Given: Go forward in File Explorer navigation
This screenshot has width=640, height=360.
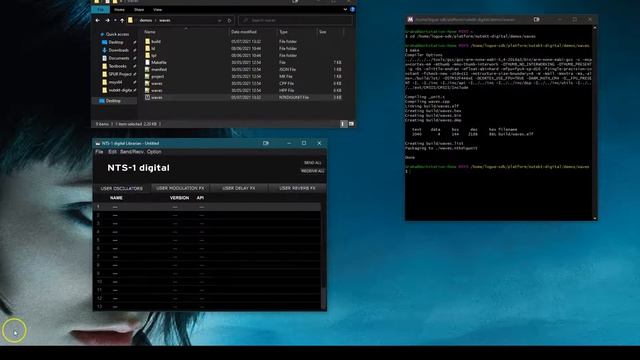Looking at the screenshot, I should pos(107,20).
